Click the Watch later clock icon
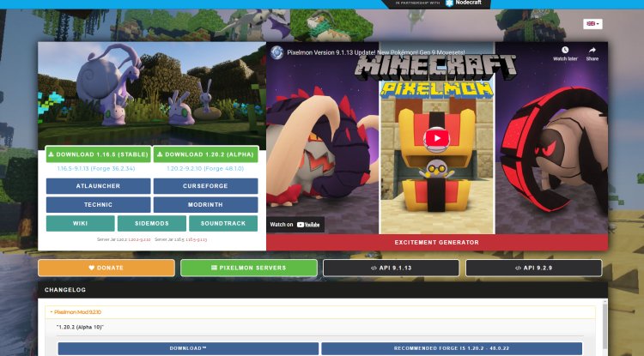This screenshot has height=356, width=644. (565, 50)
